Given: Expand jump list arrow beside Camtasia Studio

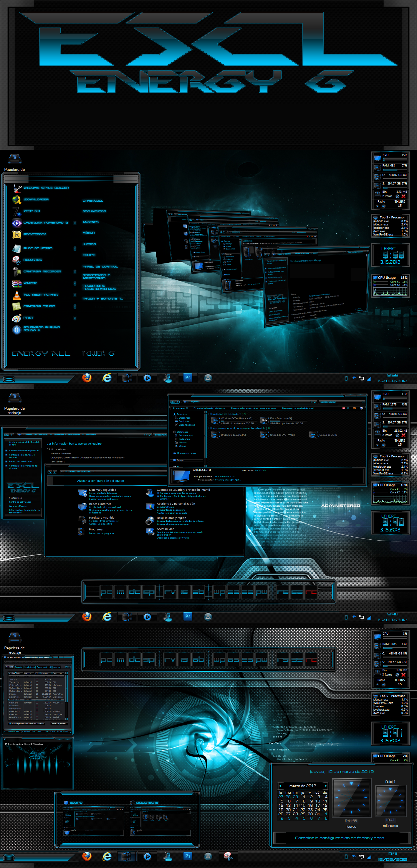Looking at the screenshot, I should [75, 307].
